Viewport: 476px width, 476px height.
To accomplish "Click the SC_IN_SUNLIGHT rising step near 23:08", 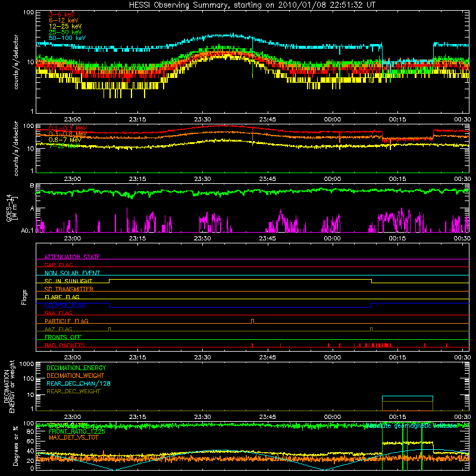I will [109, 281].
